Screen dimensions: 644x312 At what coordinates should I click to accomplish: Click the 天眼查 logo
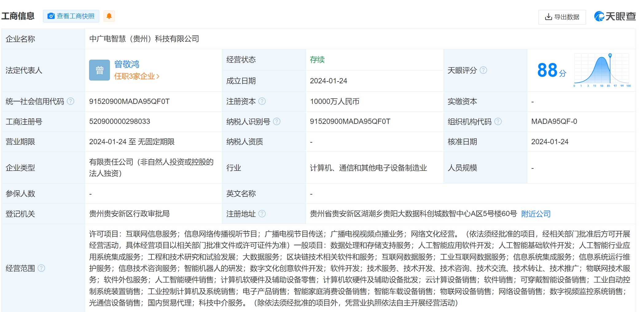tap(615, 16)
